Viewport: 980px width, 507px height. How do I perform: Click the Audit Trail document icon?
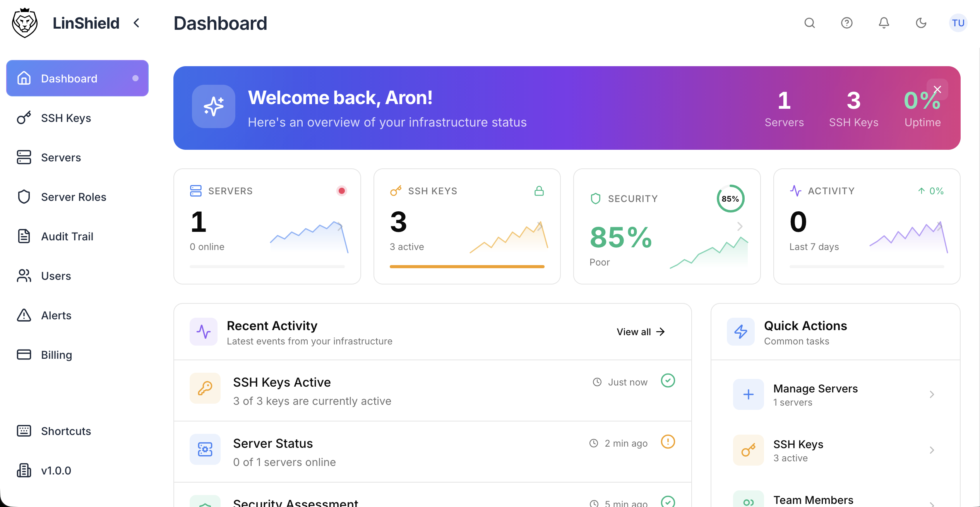click(24, 236)
